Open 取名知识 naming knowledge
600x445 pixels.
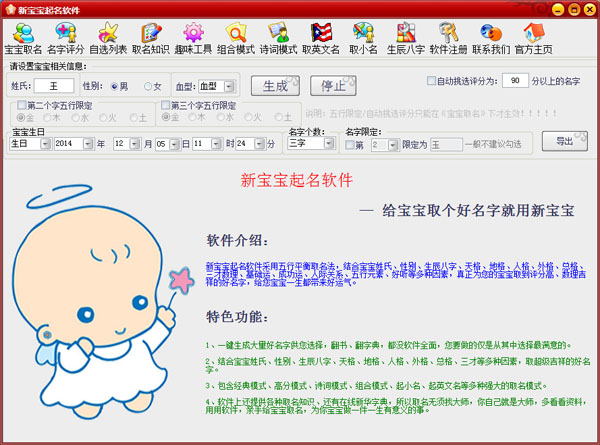point(152,38)
